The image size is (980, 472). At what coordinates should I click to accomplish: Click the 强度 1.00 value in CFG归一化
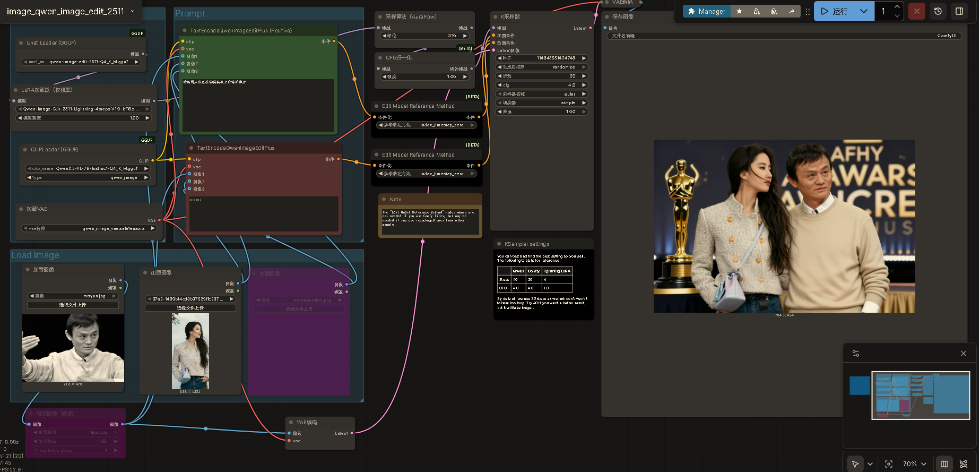(425, 77)
